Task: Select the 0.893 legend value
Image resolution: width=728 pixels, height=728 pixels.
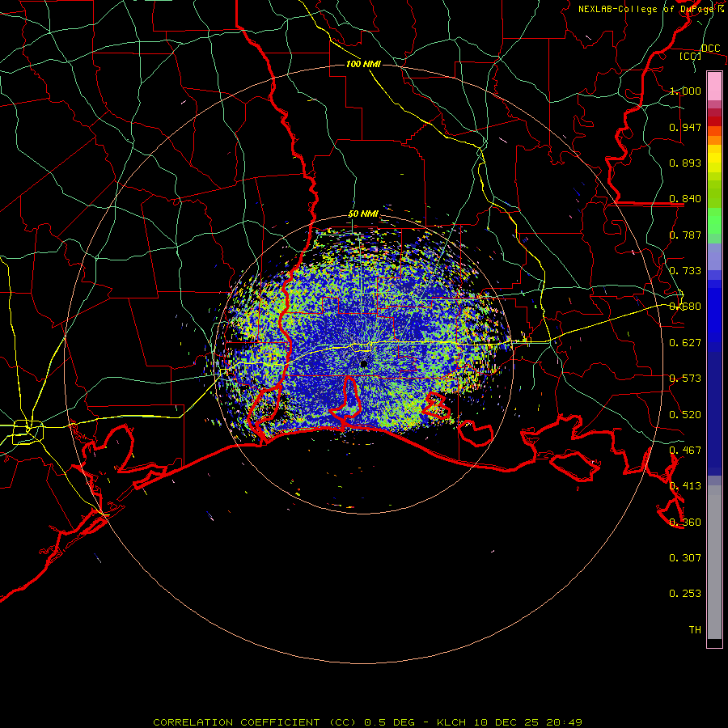Action: [x=685, y=163]
